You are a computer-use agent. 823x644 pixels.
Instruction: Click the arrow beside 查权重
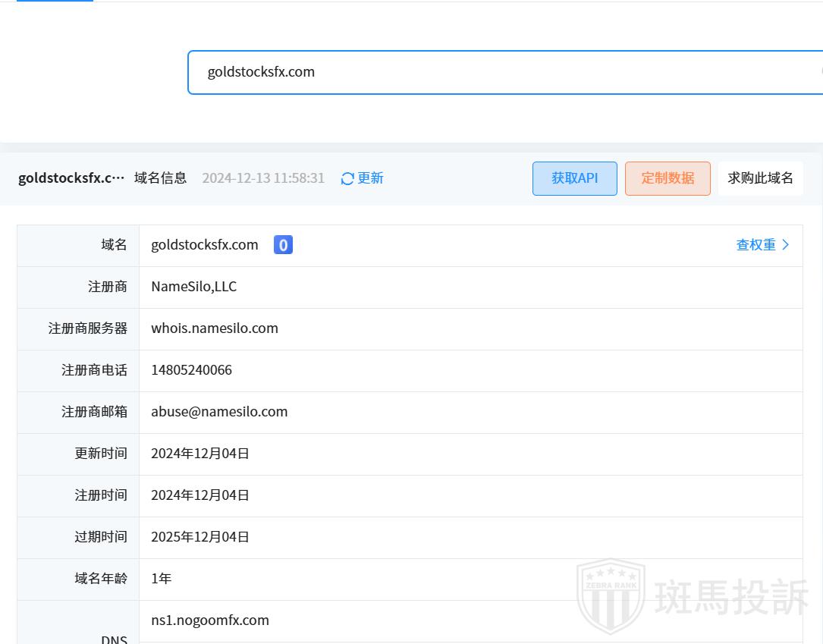786,245
